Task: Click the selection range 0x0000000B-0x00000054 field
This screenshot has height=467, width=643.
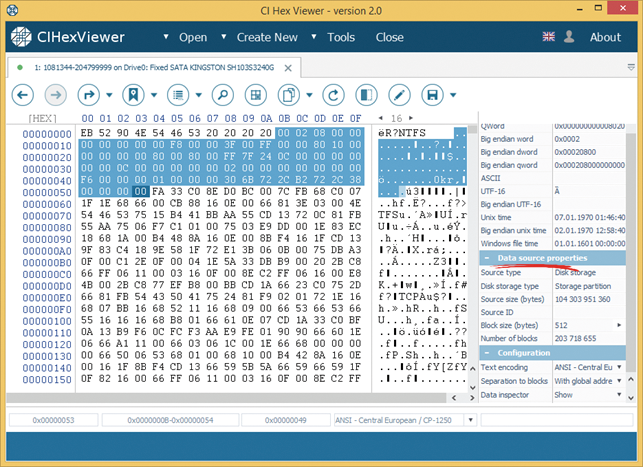Action: [x=170, y=420]
